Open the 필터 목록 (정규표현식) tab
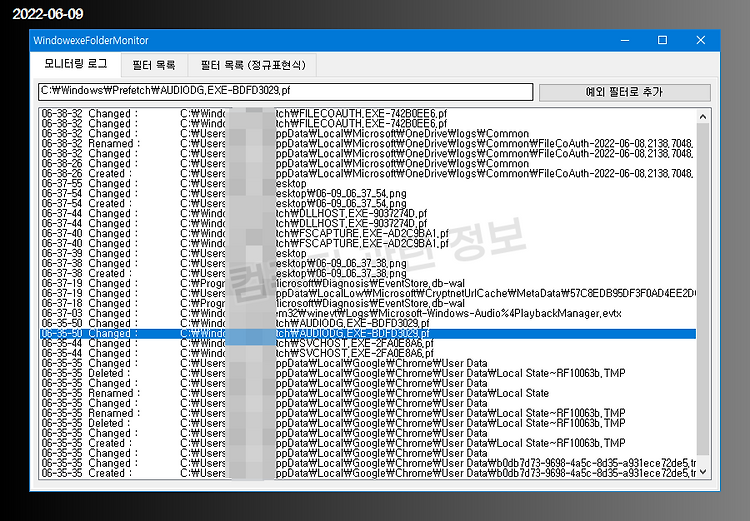The image size is (750, 521). pyautogui.click(x=253, y=65)
